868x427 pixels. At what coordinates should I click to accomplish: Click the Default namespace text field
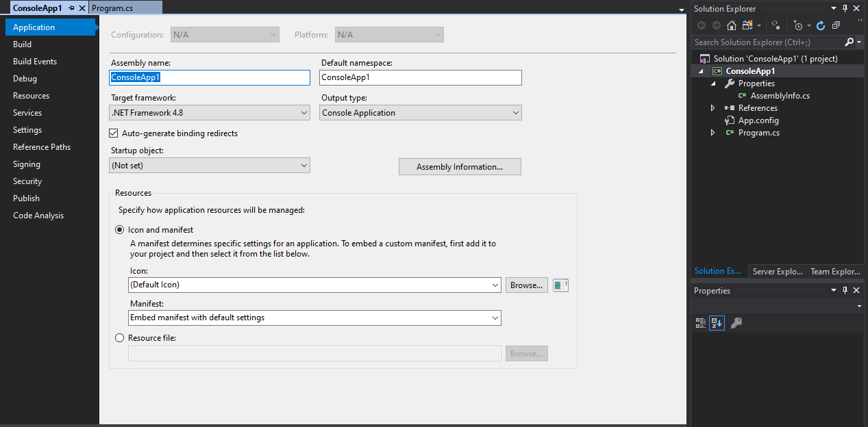[x=421, y=78]
